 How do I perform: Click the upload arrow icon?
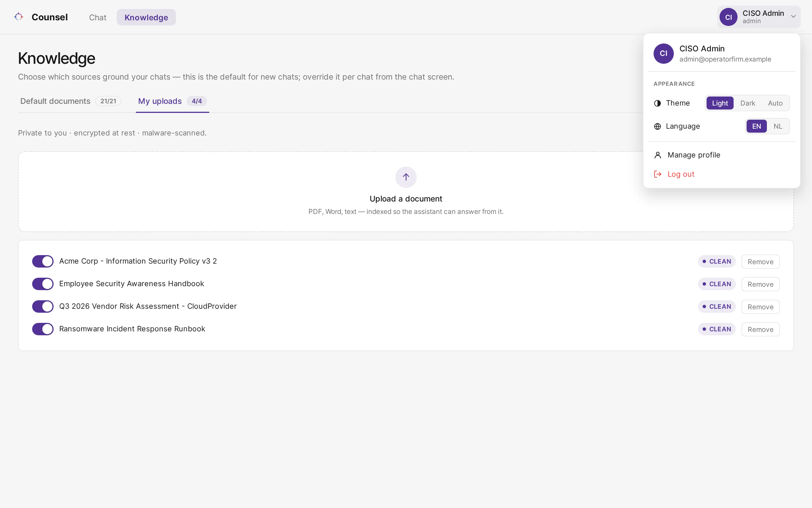pos(406,177)
